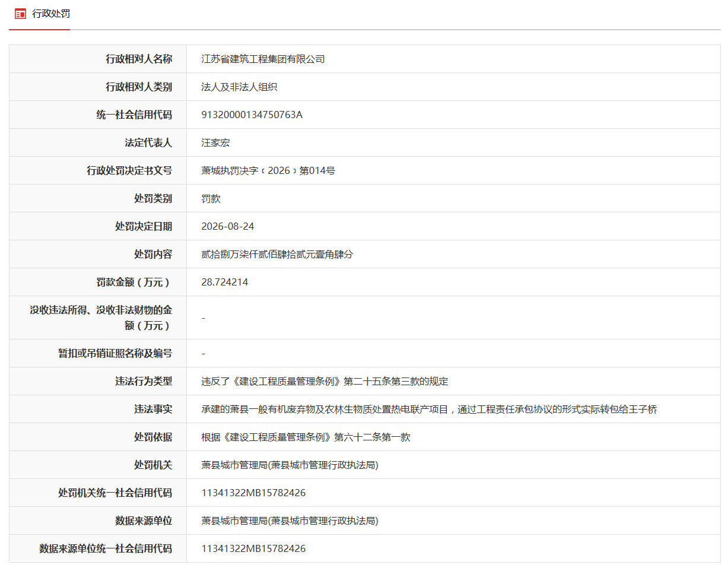The width and height of the screenshot is (728, 568).
Task: Select the fine amount 28.724214
Action: 225,282
